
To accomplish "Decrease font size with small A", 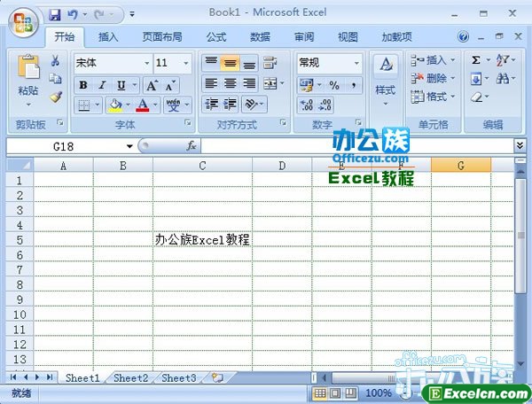I will 170,85.
